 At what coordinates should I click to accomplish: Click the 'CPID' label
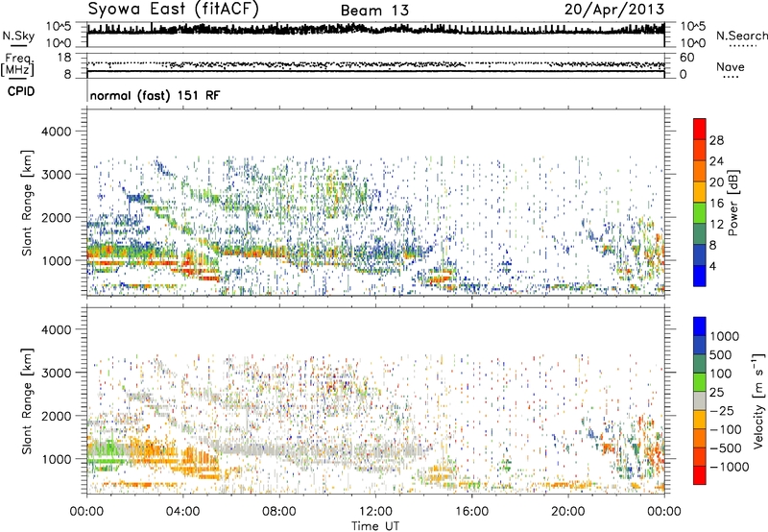[x=21, y=91]
